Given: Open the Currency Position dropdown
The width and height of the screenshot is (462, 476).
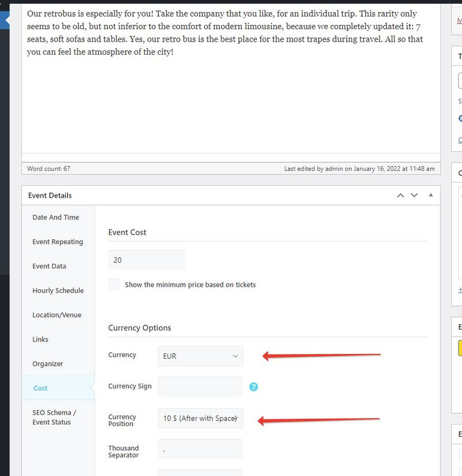Looking at the screenshot, I should click(x=200, y=418).
